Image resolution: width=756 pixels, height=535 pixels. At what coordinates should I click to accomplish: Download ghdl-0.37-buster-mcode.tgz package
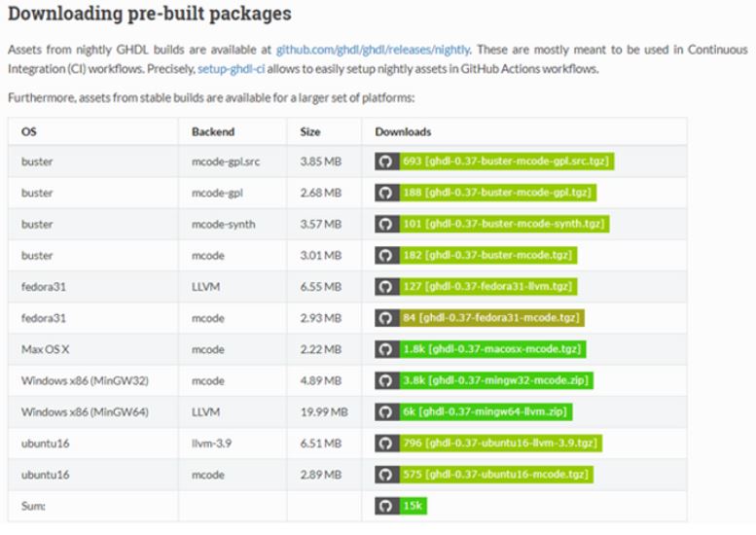pyautogui.click(x=486, y=255)
